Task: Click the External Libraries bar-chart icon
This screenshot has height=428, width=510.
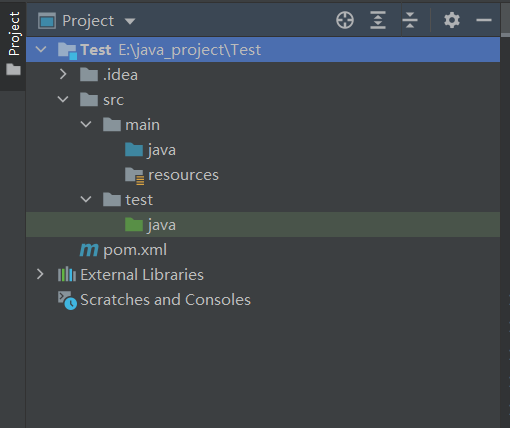Action: pos(67,274)
